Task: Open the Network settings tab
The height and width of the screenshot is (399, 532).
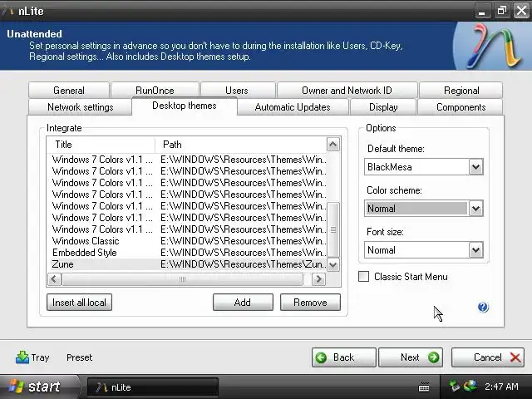Action: [81, 107]
